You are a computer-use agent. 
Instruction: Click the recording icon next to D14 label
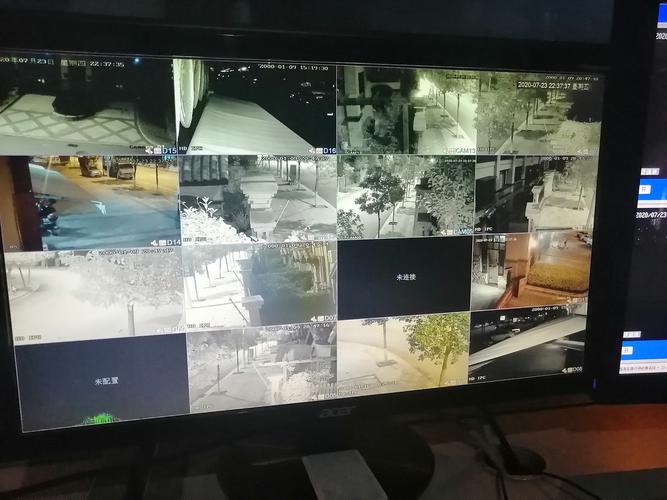(x=162, y=243)
